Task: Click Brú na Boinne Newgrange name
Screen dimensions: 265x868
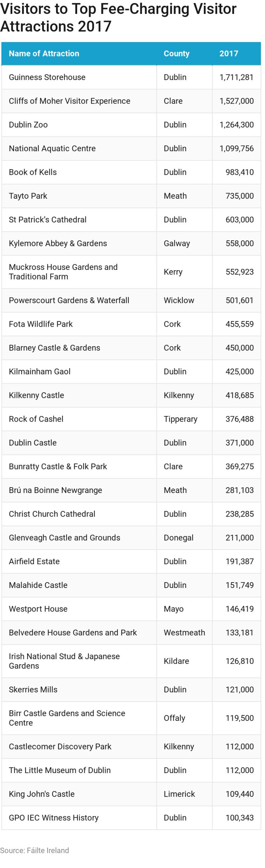Action: (55, 490)
